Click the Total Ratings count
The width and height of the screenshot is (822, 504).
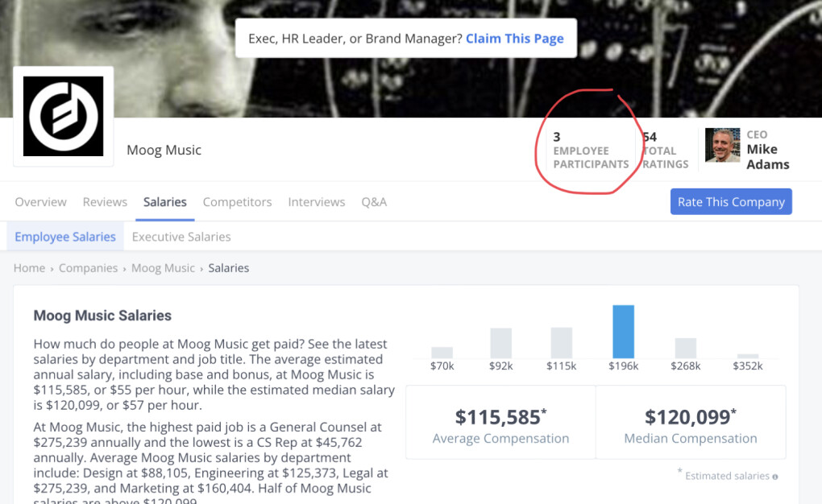[666, 151]
